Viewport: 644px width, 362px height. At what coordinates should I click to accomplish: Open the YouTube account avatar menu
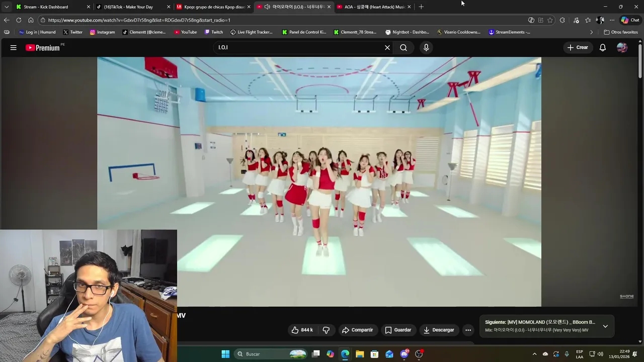click(622, 48)
